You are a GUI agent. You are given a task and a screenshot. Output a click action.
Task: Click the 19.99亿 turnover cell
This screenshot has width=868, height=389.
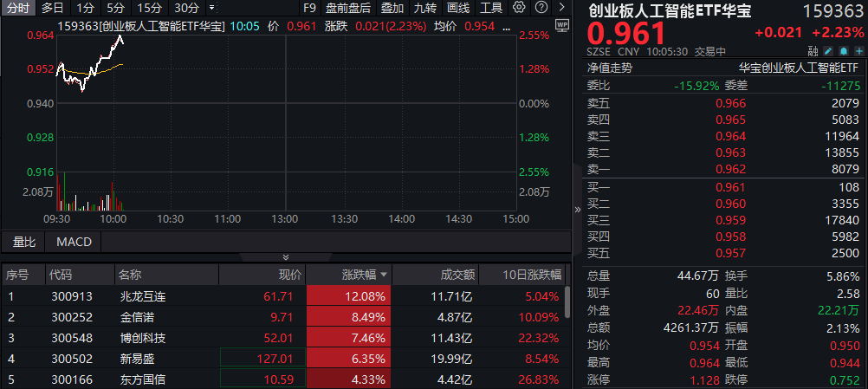(451, 360)
